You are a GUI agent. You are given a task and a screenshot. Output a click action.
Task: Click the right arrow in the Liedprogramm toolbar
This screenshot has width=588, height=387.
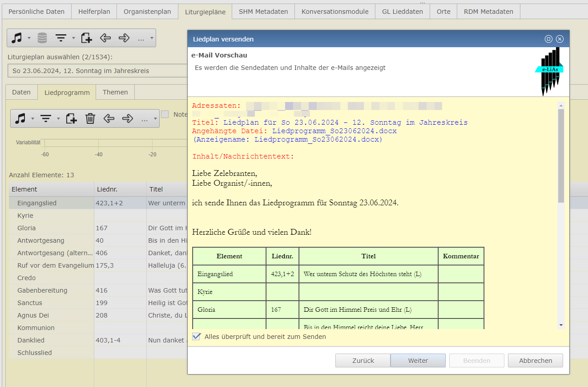128,118
